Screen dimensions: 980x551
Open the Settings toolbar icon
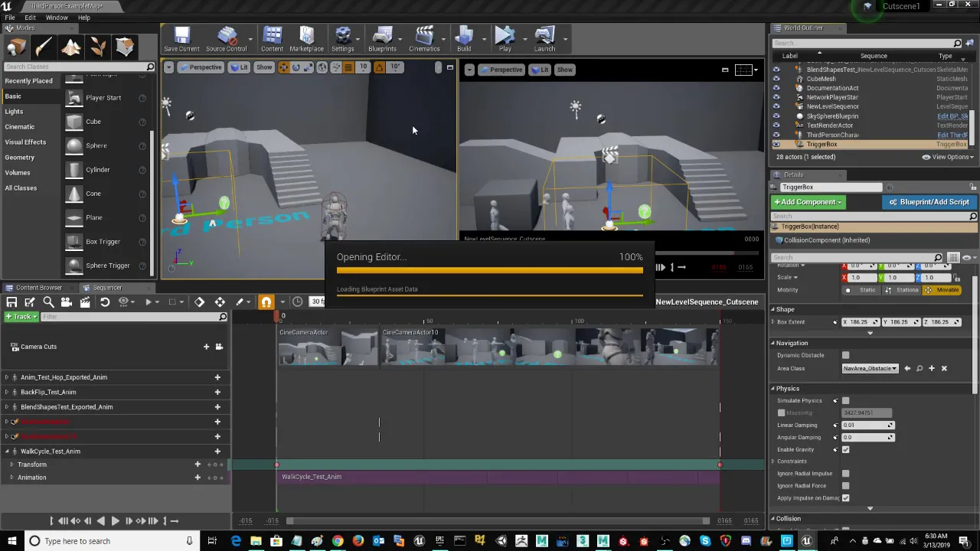[x=342, y=40]
